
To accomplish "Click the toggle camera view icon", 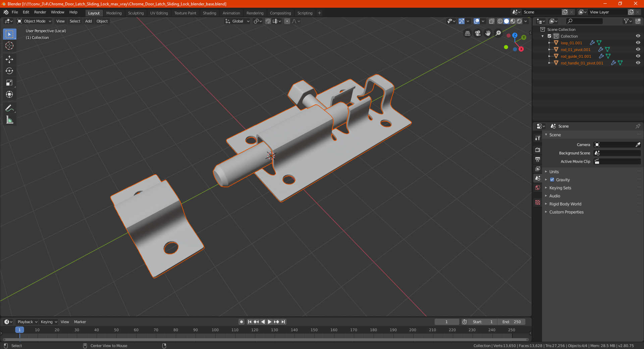I will point(478,33).
